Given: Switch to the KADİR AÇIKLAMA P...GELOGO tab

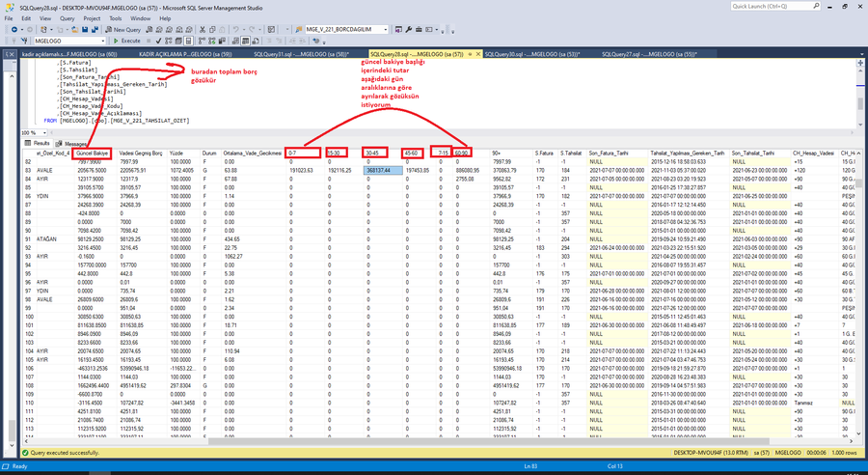Looking at the screenshot, I should [185, 54].
